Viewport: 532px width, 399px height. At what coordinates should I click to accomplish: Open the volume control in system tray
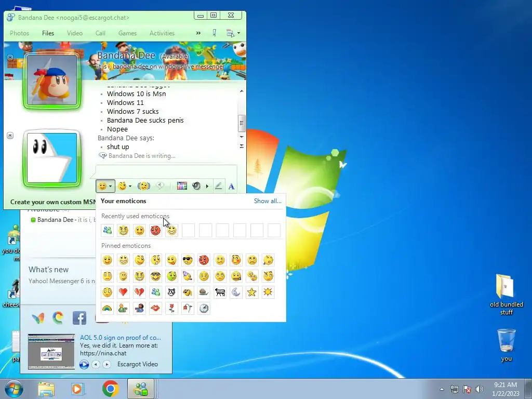(x=480, y=389)
